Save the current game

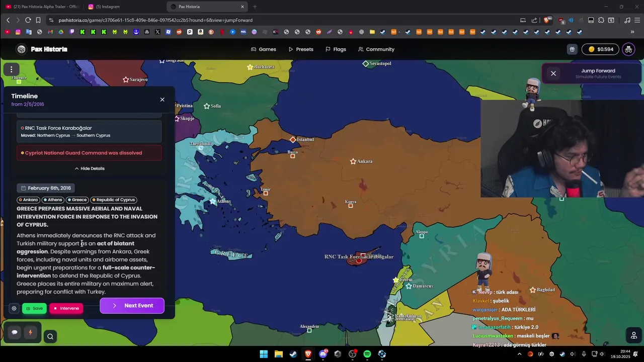(x=34, y=308)
